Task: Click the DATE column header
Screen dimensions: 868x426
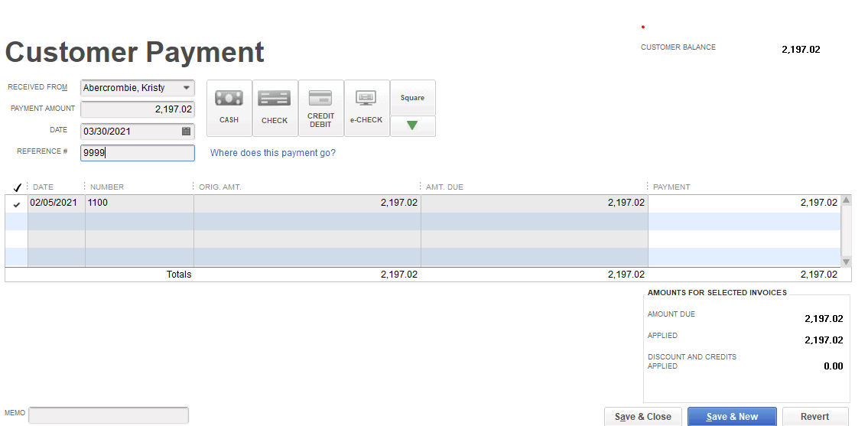Action: tap(43, 187)
